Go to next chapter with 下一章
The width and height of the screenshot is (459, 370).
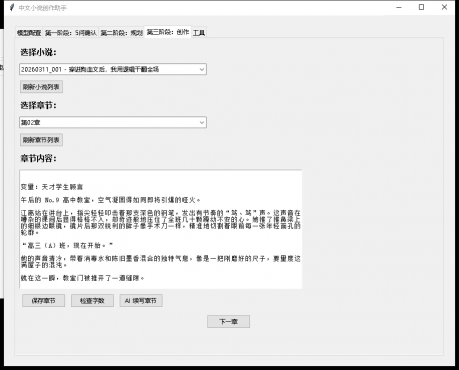point(228,322)
